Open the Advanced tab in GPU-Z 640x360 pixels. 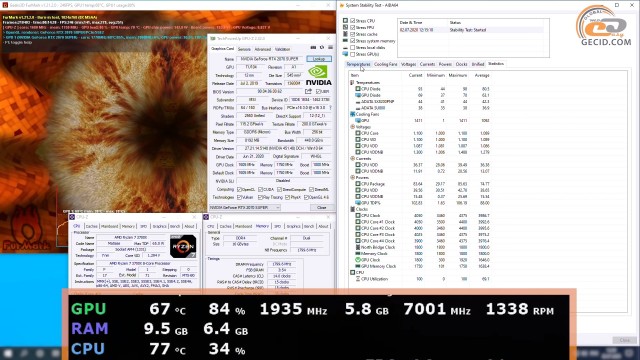click(262, 49)
